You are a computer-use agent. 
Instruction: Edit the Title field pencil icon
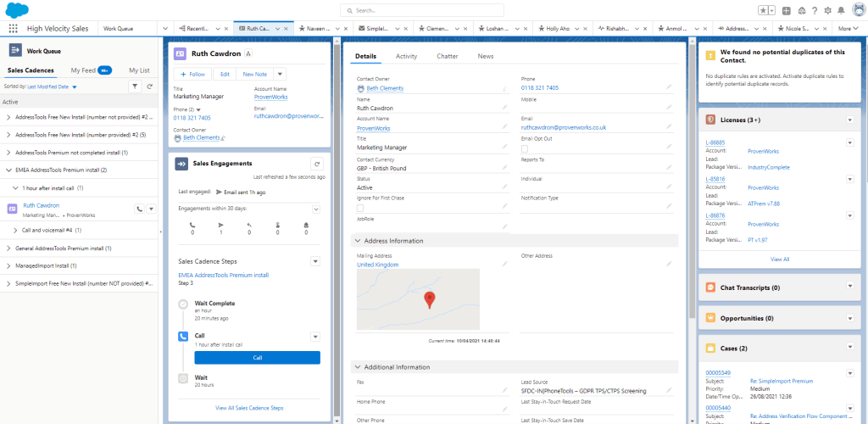click(x=504, y=147)
